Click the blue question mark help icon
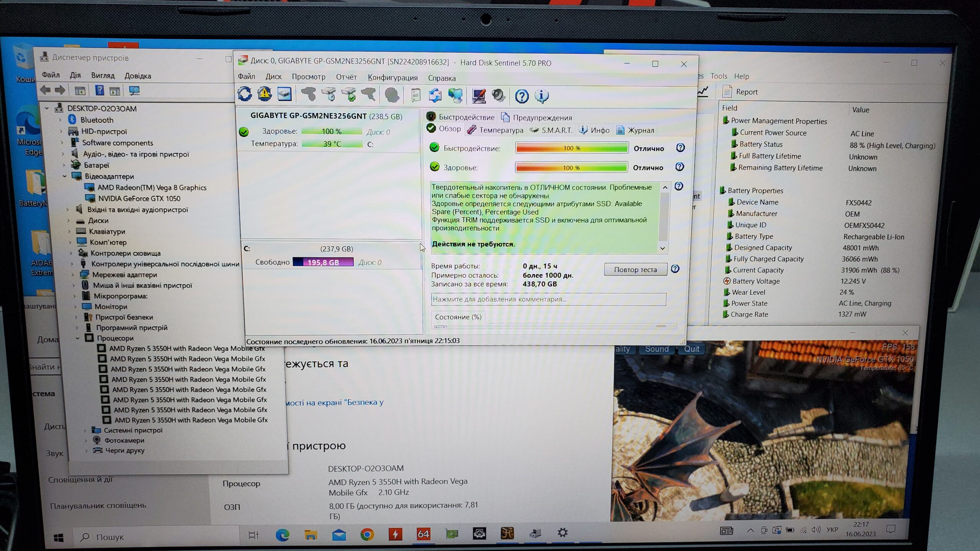980x551 pixels. (x=521, y=96)
